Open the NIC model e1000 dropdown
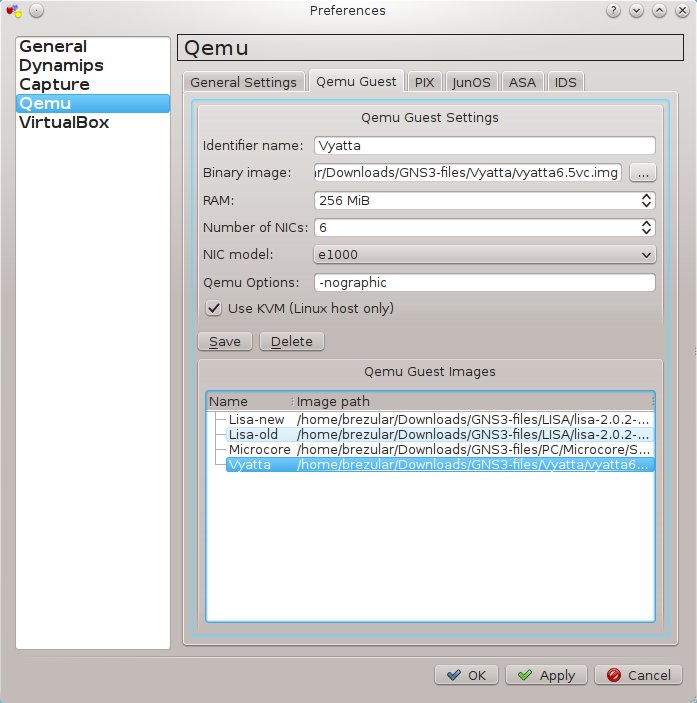The height and width of the screenshot is (703, 697). [485, 255]
